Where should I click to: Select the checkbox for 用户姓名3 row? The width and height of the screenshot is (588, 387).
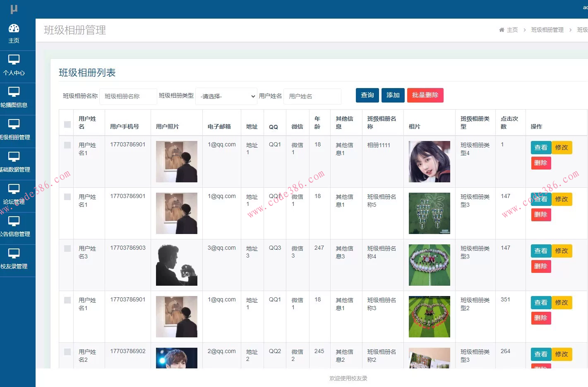click(67, 248)
